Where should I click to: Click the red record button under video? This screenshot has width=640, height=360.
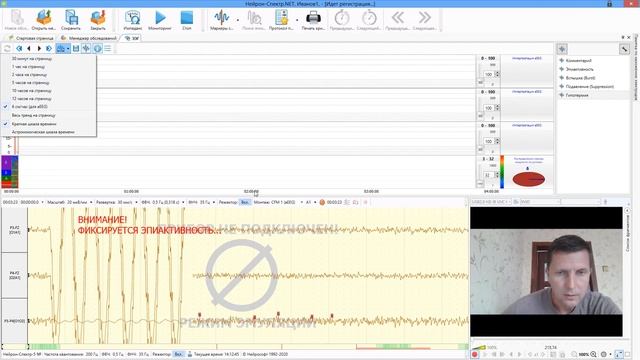(475, 355)
